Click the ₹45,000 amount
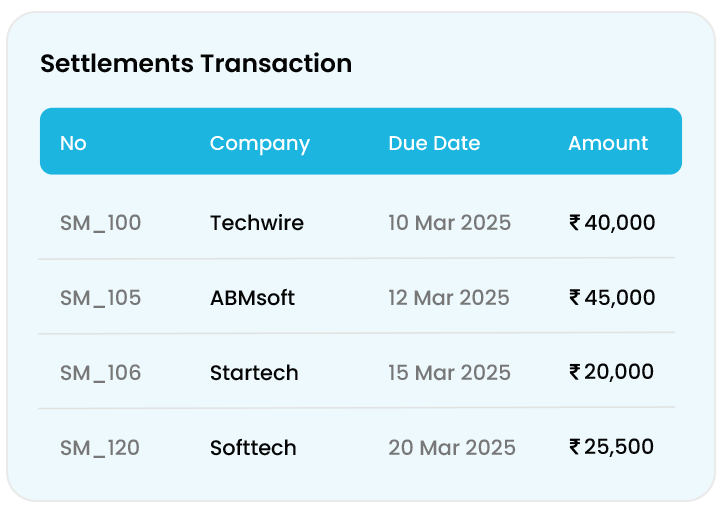The height and width of the screenshot is (513, 721). click(x=612, y=297)
